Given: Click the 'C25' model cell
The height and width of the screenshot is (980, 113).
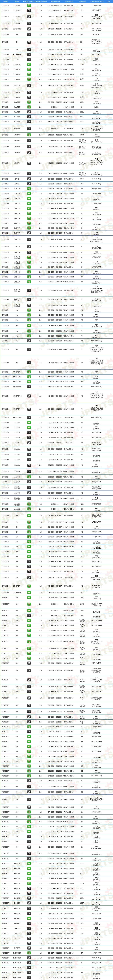Looking at the screenshot, I should [17, 59].
